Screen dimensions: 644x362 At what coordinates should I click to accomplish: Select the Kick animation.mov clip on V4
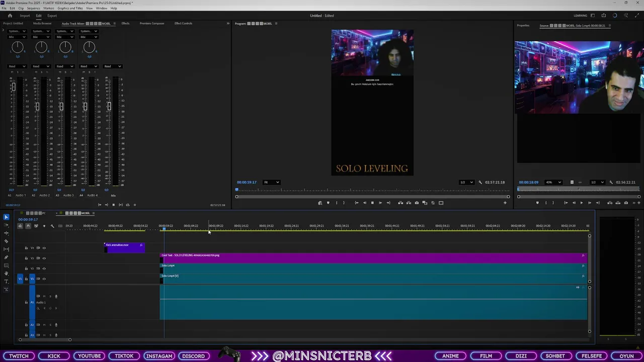pos(124,247)
